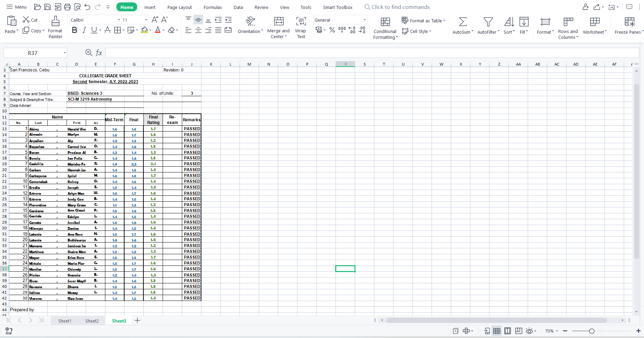Expand the Name Box dropdown arrow
Screen dimensions: 644x338
(65, 53)
